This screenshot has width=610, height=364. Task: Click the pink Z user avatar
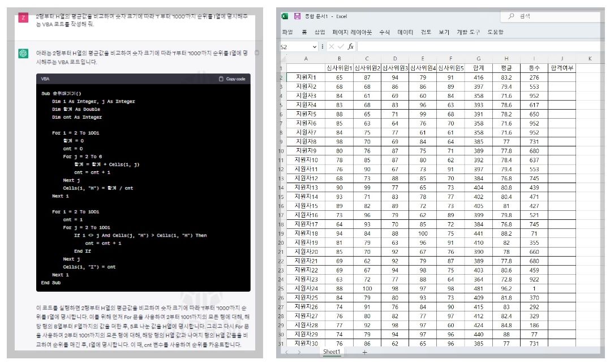[x=23, y=18]
